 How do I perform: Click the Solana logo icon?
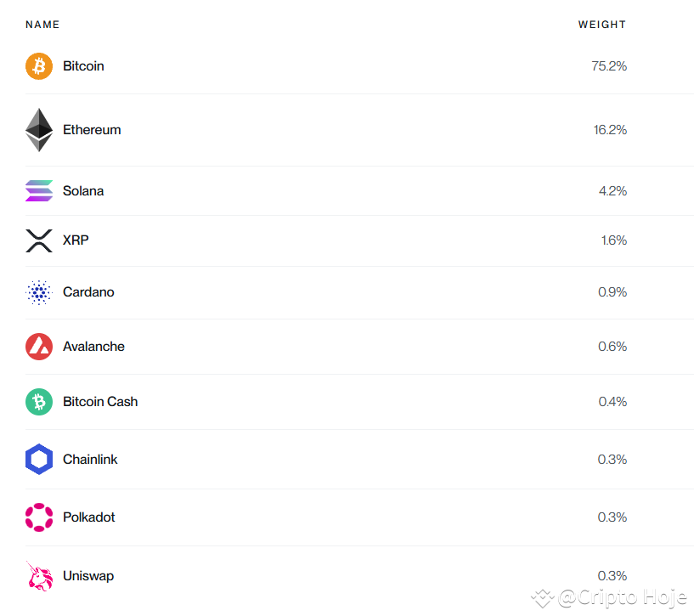click(x=39, y=190)
